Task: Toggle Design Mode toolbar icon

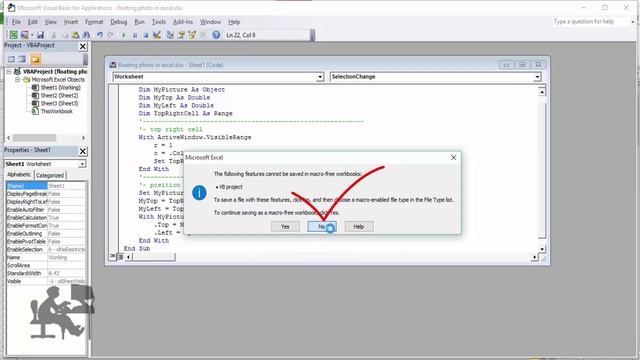Action: tap(157, 35)
